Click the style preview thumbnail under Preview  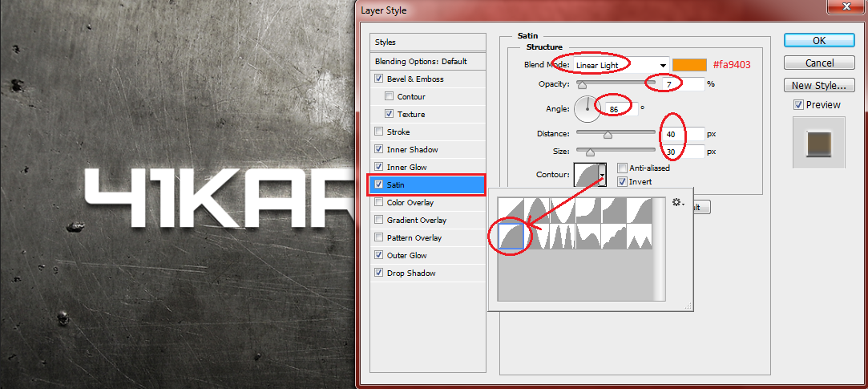pos(819,142)
